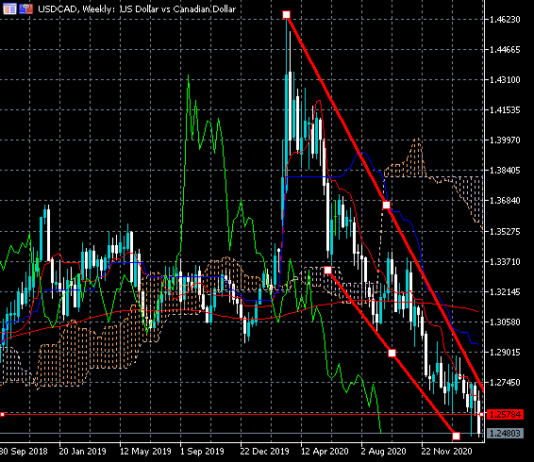The height and width of the screenshot is (462, 534).
Task: Click the 1 Sep 2019 date label
Action: coord(202,451)
